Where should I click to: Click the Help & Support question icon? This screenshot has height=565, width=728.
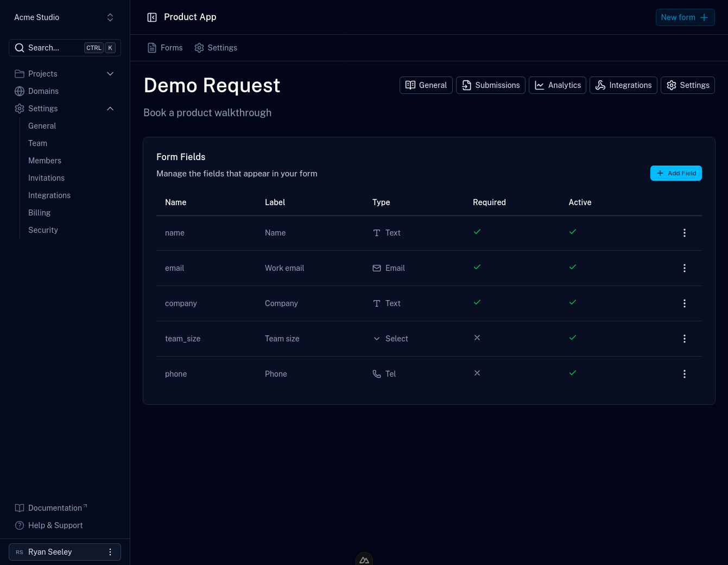click(20, 525)
